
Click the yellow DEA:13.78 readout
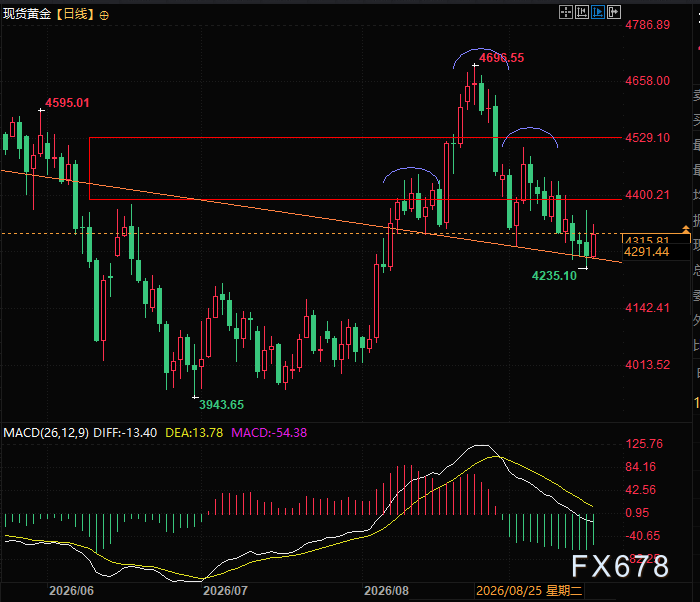[x=194, y=433]
